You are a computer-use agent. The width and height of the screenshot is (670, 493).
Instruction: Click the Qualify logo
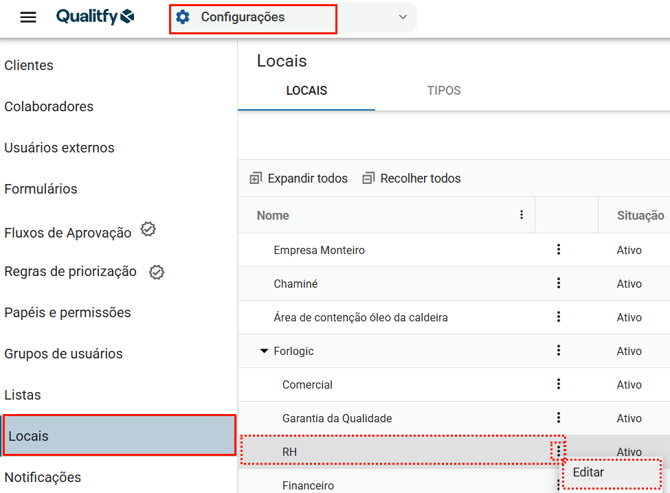pos(95,17)
